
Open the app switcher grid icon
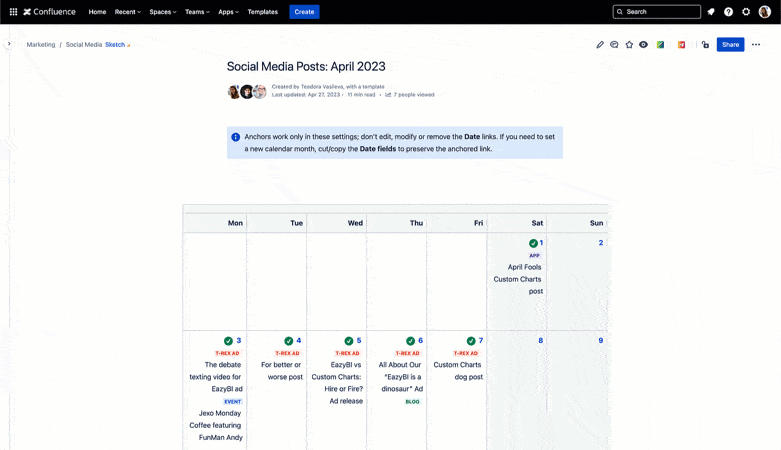click(x=13, y=11)
